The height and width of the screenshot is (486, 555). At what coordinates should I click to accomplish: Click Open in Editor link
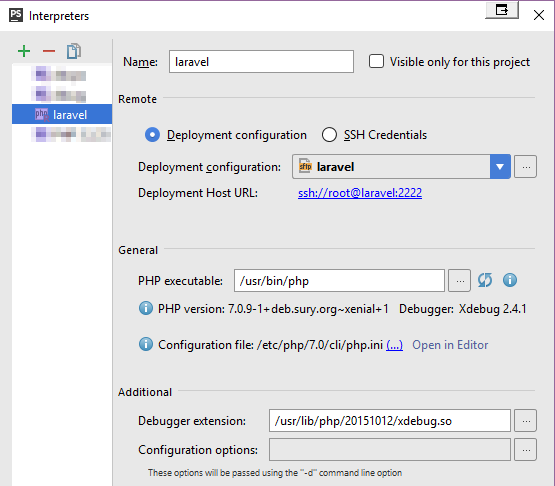[450, 345]
